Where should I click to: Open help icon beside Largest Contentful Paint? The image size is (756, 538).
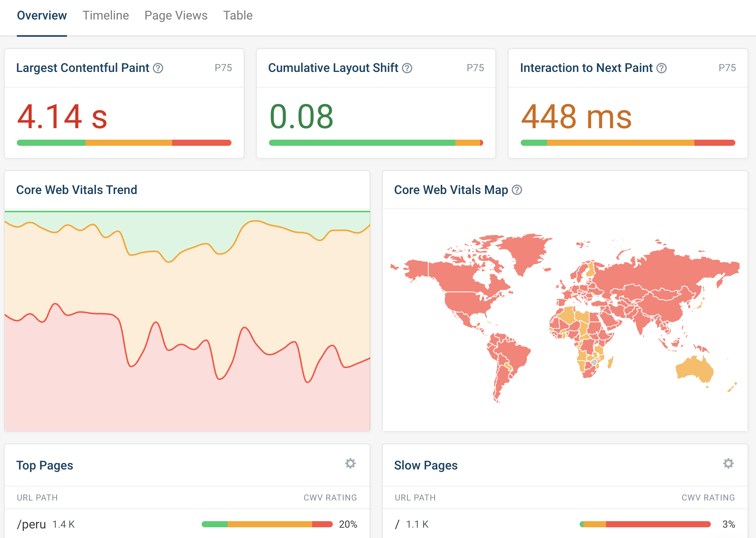[x=158, y=68]
